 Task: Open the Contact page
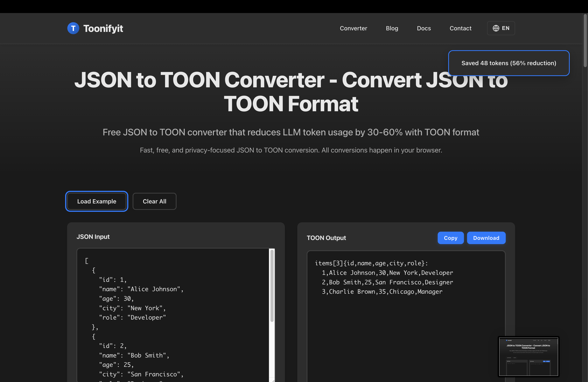click(460, 28)
